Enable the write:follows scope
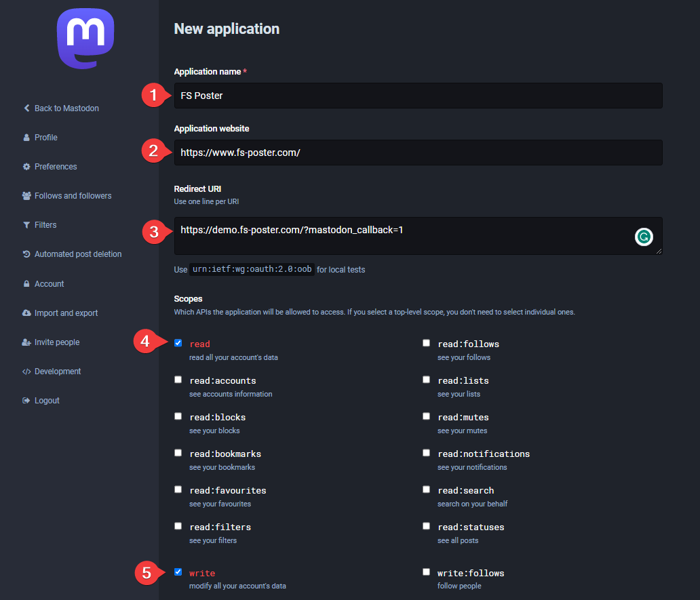 [427, 572]
